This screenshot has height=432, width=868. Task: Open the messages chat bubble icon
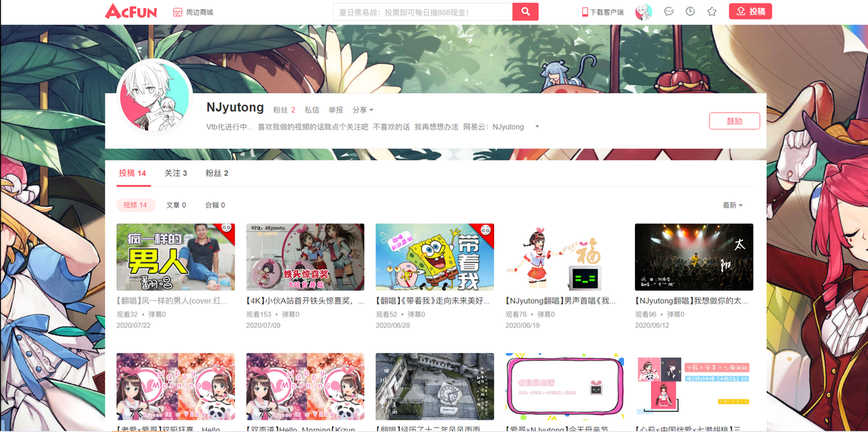669,12
